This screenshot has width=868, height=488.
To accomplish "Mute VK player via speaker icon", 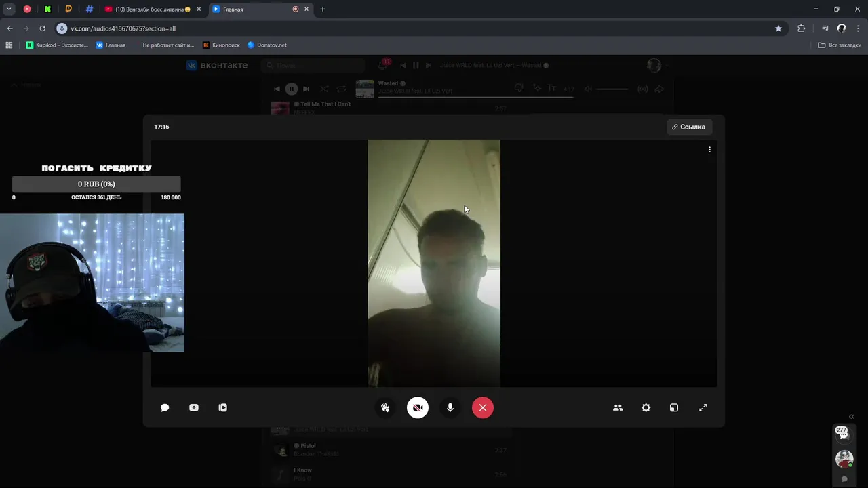I will [x=588, y=89].
